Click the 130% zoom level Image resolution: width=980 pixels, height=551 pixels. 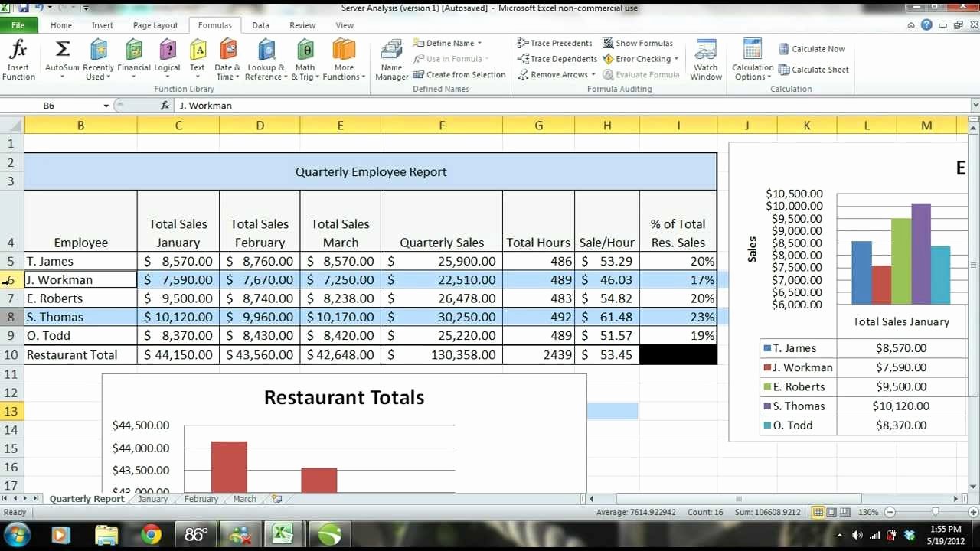pos(868,512)
